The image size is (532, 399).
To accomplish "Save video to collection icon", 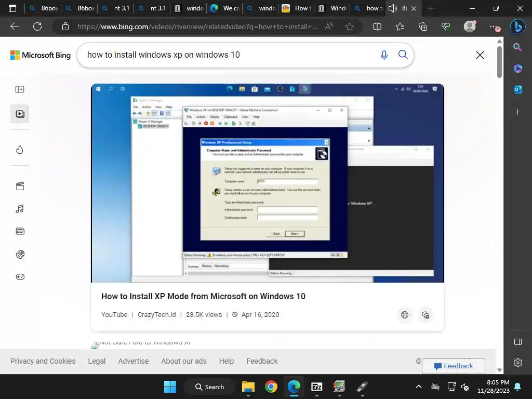I will click(x=425, y=315).
